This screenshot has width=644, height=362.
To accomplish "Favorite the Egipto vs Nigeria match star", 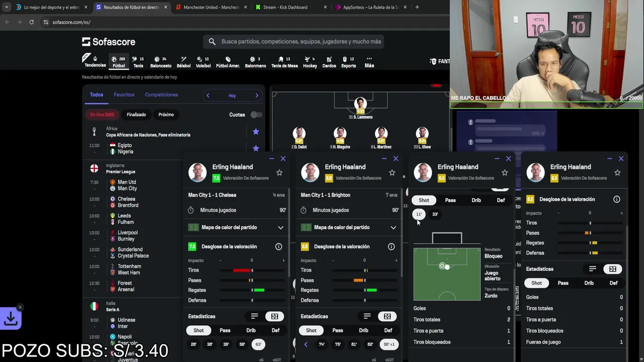I will pos(256,148).
